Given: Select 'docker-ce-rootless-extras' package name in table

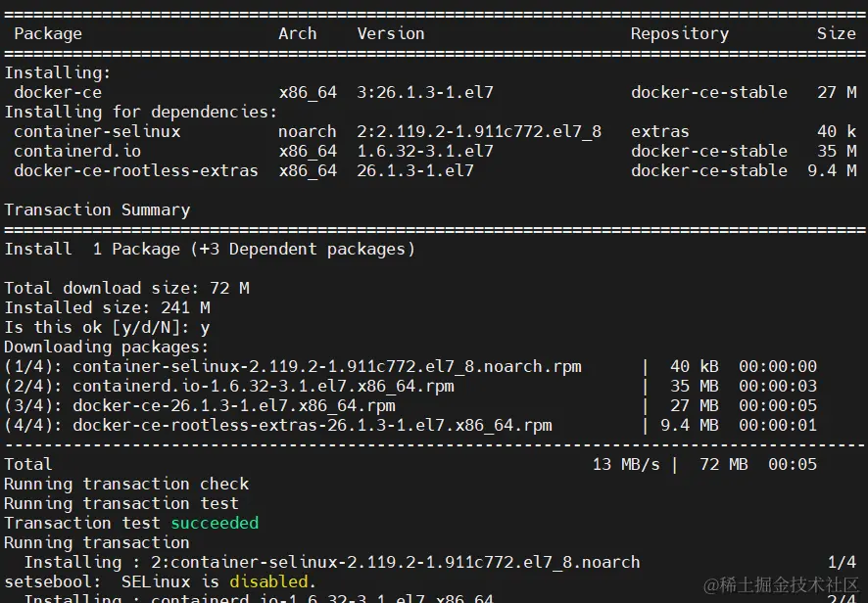Looking at the screenshot, I should point(136,171).
